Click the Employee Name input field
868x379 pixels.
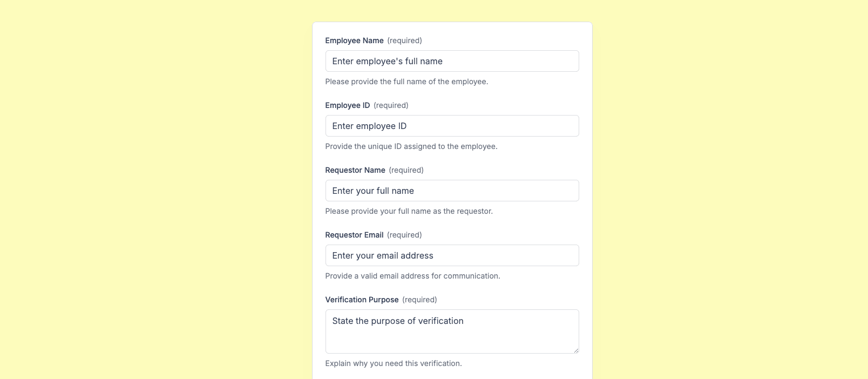point(452,61)
